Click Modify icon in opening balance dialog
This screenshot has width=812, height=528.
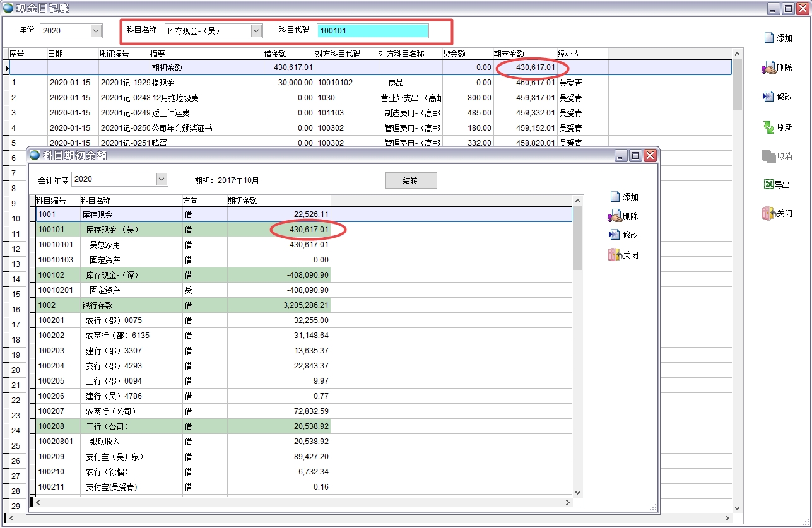point(615,235)
